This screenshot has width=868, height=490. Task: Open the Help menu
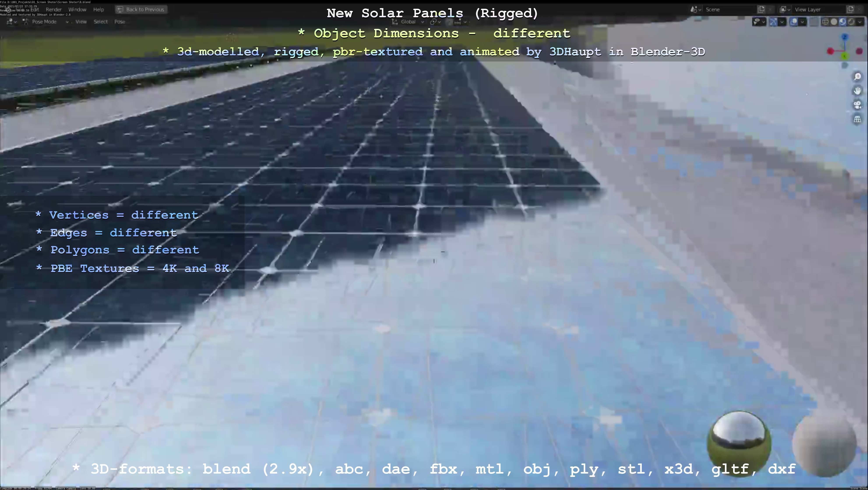(98, 9)
